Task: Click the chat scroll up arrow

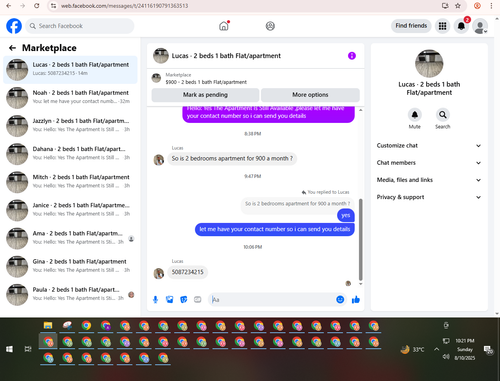Action: 360,110
